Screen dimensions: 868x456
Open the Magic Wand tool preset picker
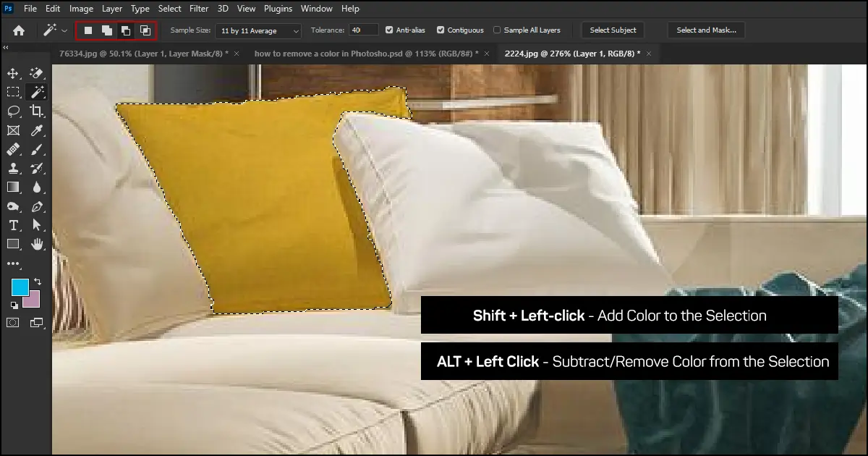(x=64, y=30)
